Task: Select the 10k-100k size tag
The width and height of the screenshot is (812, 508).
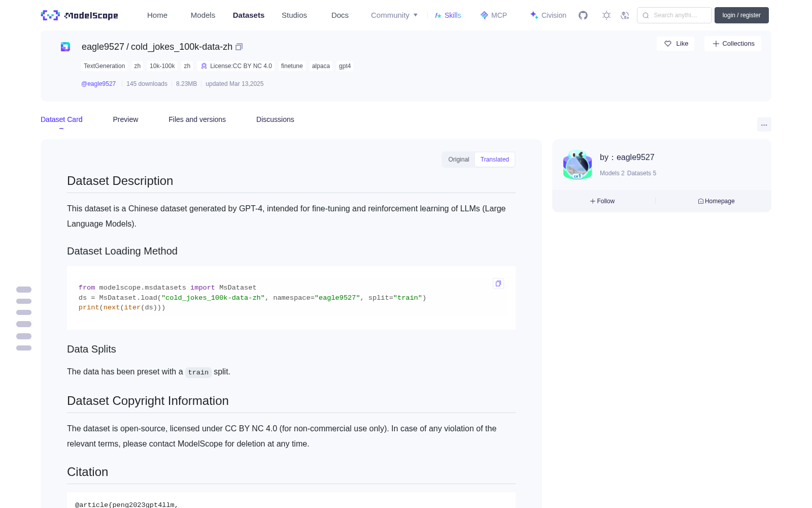Action: tap(162, 66)
